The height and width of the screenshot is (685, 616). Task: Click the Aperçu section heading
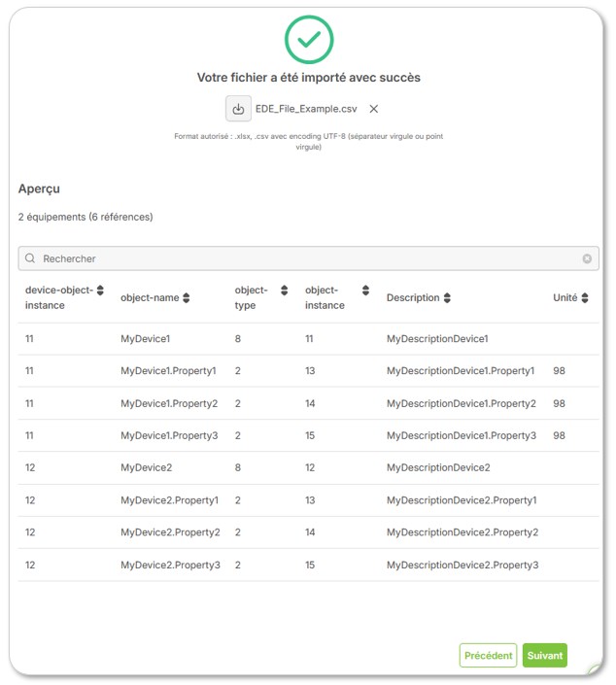pos(39,188)
